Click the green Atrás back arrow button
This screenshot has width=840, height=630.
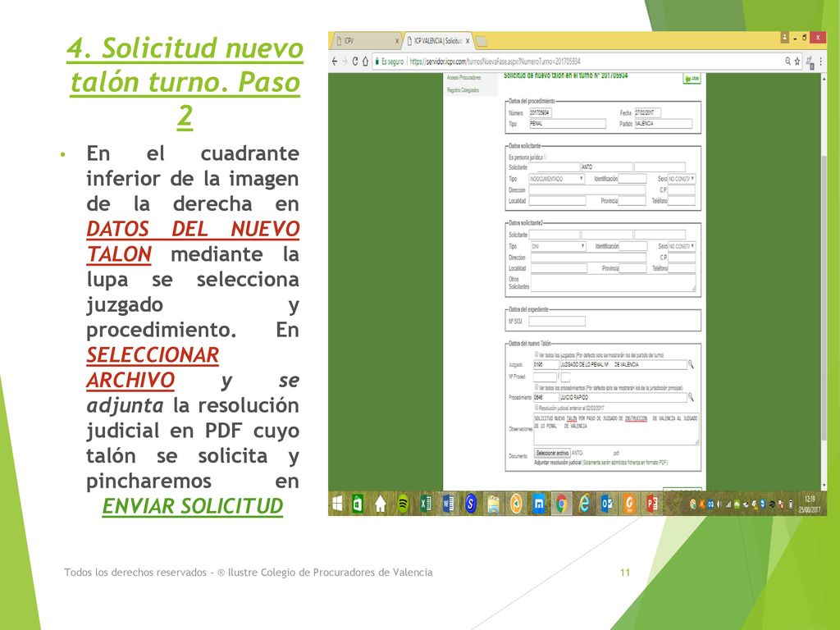pos(692,79)
